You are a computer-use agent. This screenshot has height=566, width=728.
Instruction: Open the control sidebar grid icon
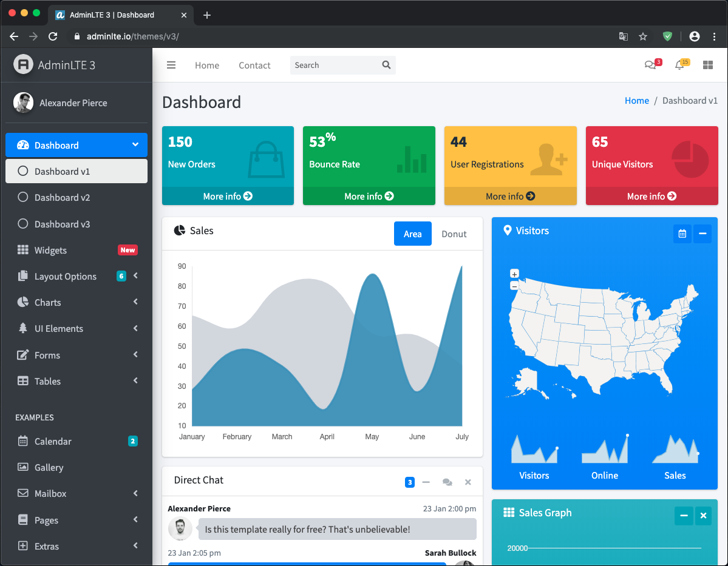[x=707, y=65]
